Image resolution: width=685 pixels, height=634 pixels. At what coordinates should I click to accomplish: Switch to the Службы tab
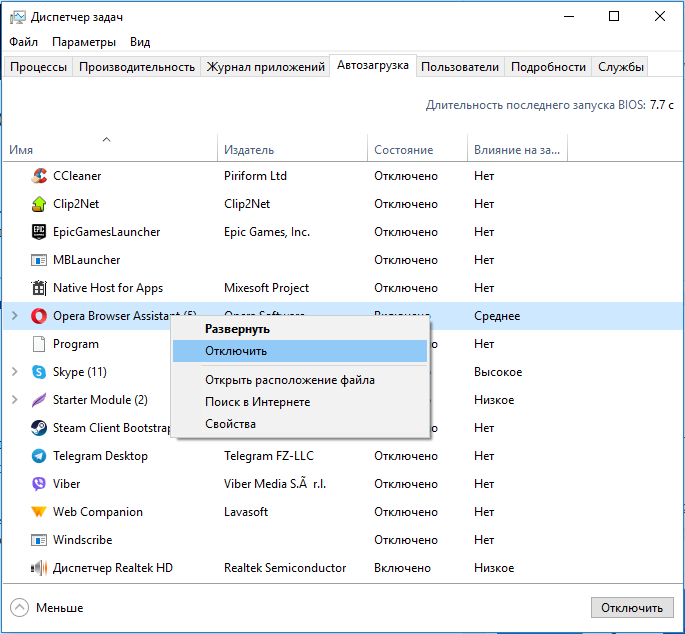620,67
